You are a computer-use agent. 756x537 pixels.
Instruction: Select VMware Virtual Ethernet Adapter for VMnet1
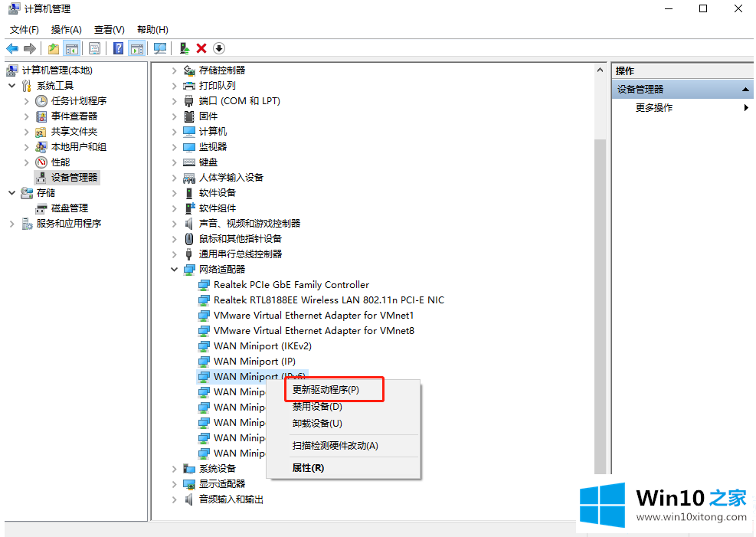[313, 316]
